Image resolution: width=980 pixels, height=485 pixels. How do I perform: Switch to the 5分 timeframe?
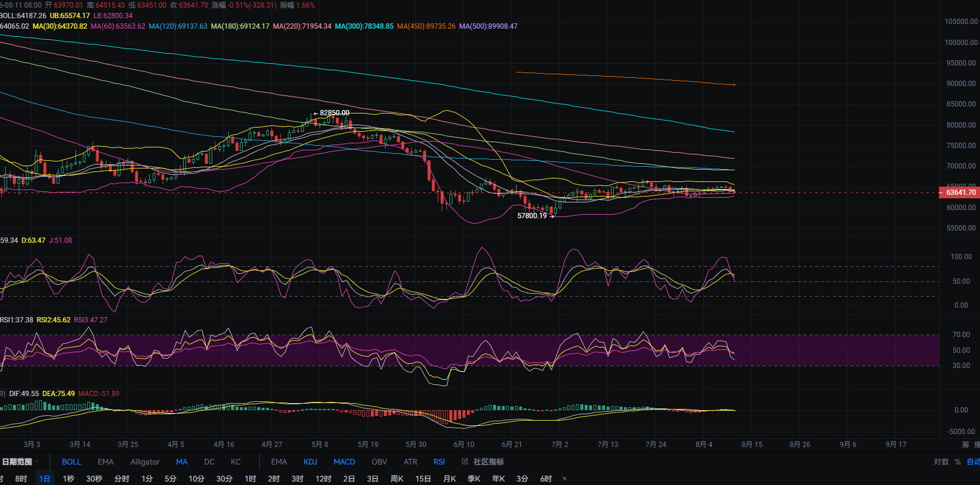170,479
